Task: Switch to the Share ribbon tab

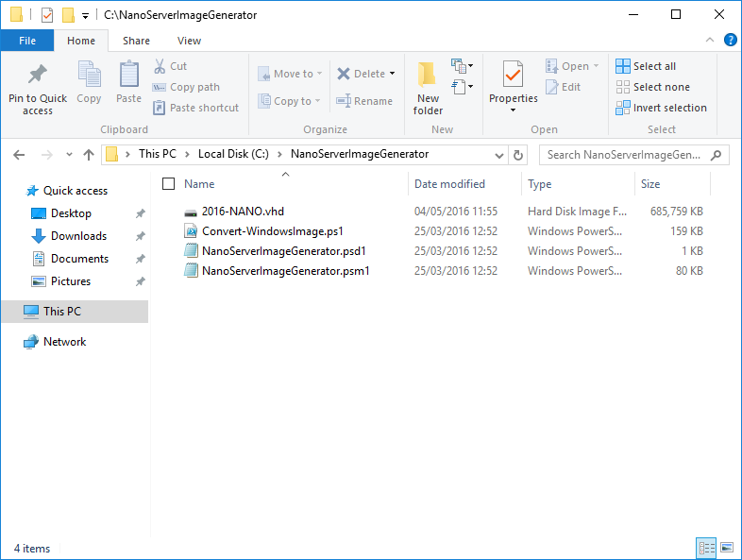Action: tap(136, 41)
